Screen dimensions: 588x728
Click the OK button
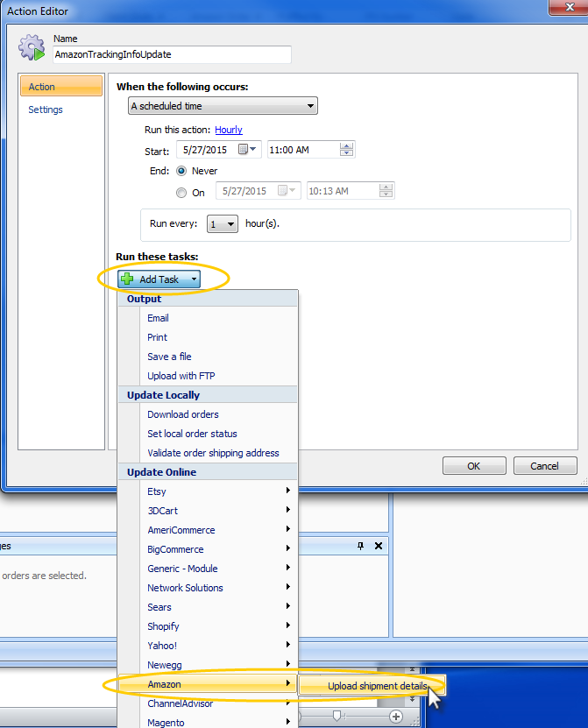tap(474, 466)
